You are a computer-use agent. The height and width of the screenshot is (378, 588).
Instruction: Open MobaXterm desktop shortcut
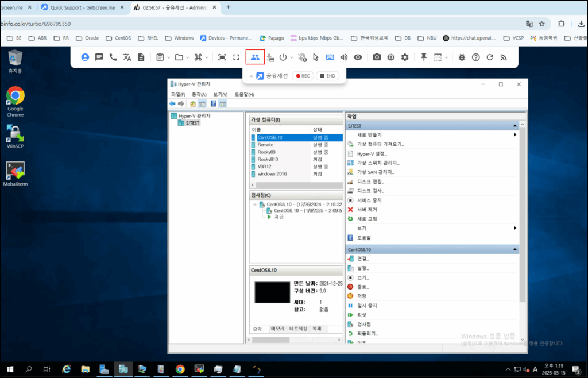click(16, 173)
